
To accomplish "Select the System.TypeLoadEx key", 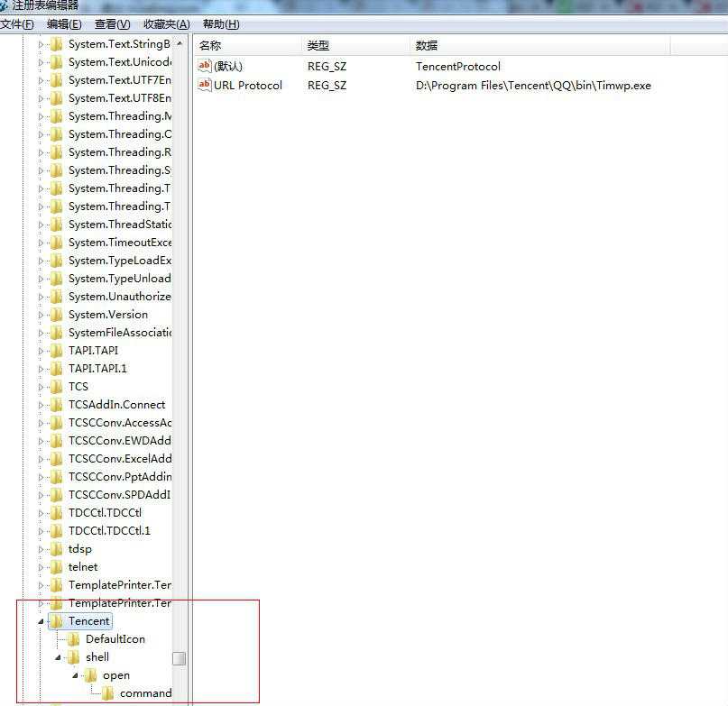I will pyautogui.click(x=120, y=261).
